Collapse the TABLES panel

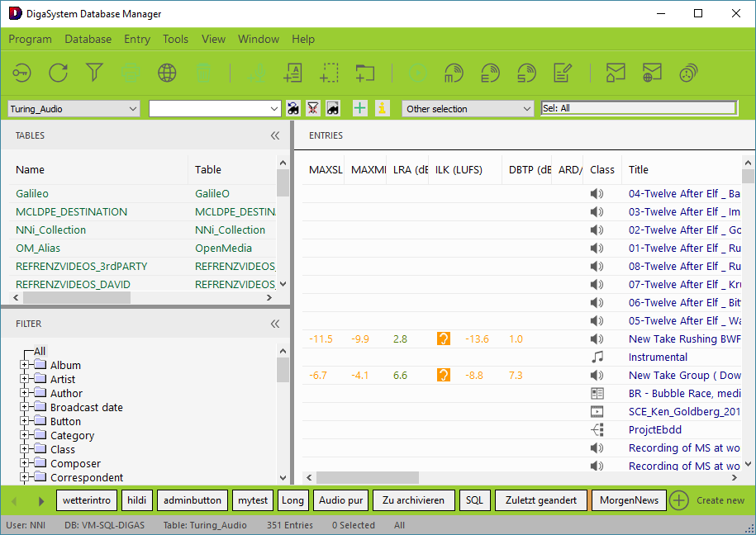coord(275,135)
